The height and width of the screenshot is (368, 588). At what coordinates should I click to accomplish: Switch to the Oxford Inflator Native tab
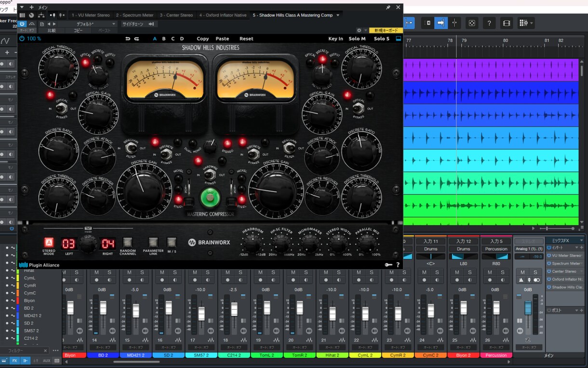point(223,15)
